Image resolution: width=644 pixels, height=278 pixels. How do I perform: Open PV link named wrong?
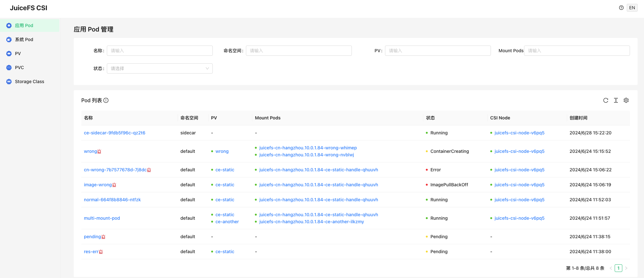tap(222, 151)
